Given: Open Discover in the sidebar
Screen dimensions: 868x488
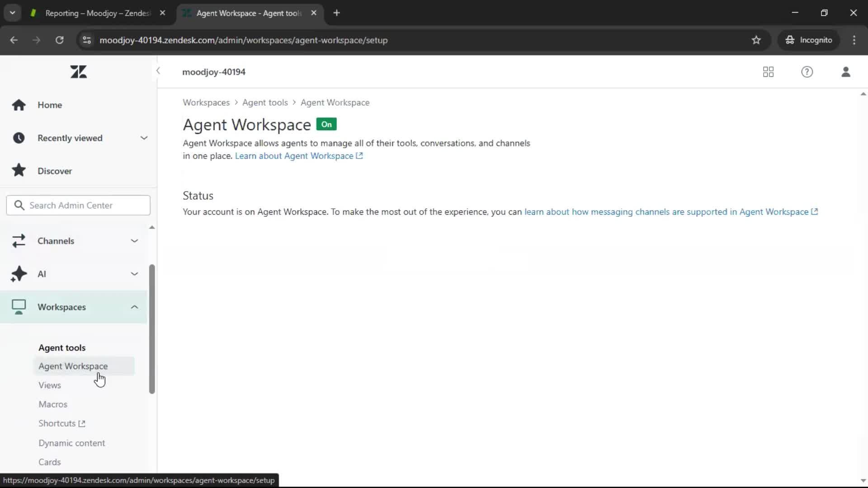Looking at the screenshot, I should click(x=55, y=171).
